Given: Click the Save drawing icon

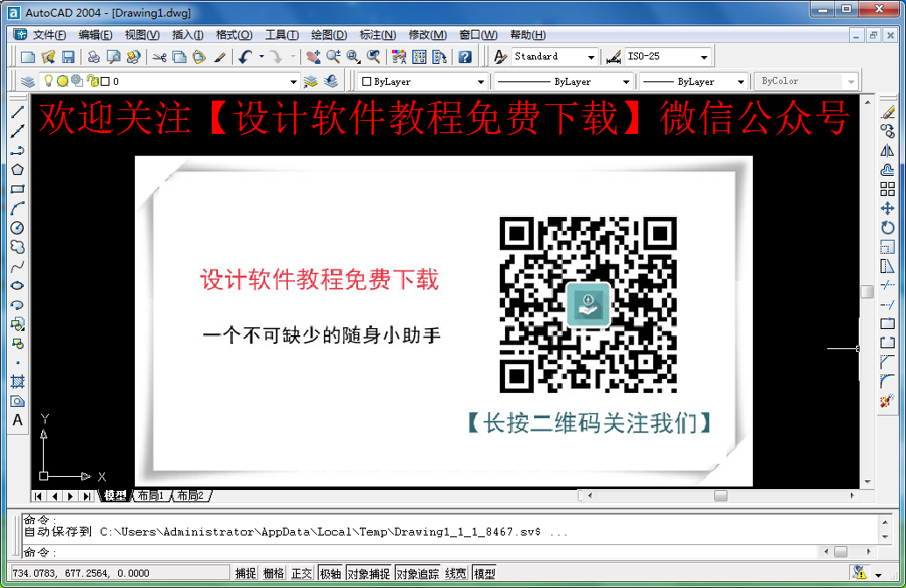Looking at the screenshot, I should click(x=67, y=57).
